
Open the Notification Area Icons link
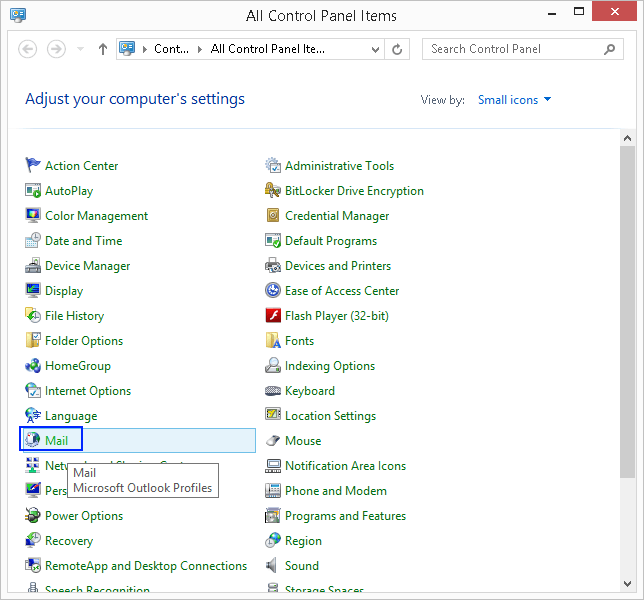click(345, 466)
